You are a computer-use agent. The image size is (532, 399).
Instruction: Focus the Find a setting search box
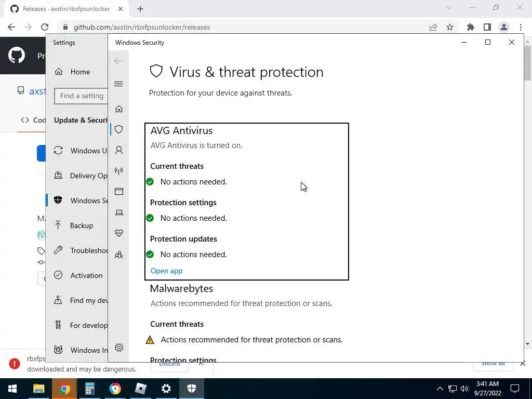pos(82,96)
